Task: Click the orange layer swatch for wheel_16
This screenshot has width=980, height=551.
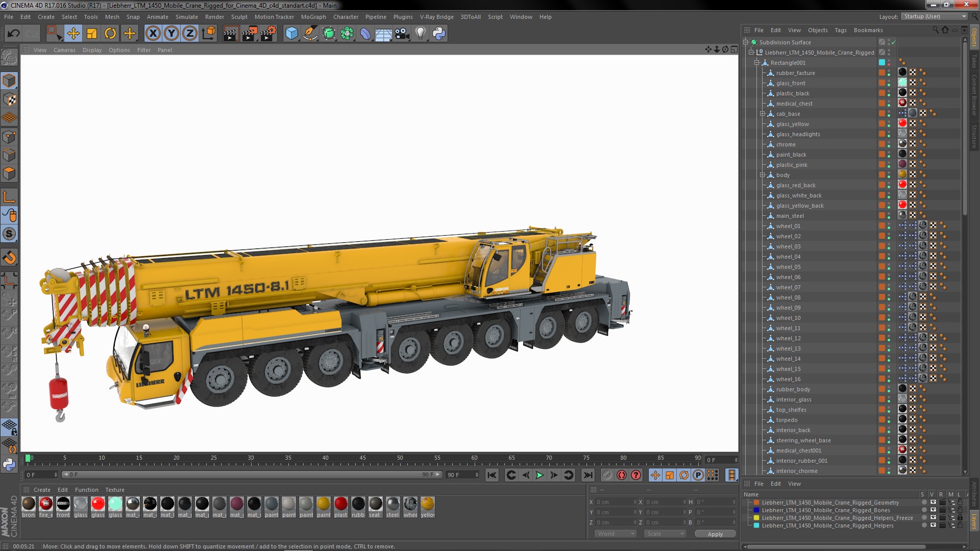Action: point(881,379)
